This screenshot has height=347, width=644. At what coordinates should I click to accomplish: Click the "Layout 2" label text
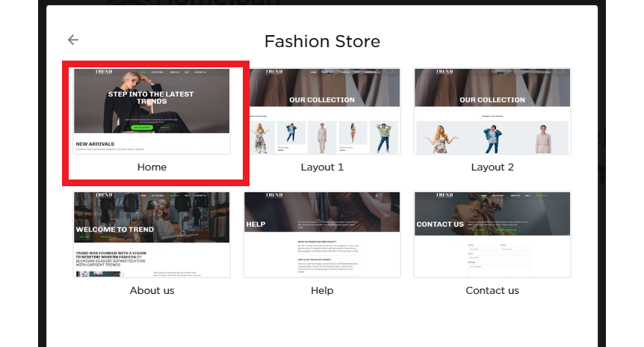pos(492,168)
